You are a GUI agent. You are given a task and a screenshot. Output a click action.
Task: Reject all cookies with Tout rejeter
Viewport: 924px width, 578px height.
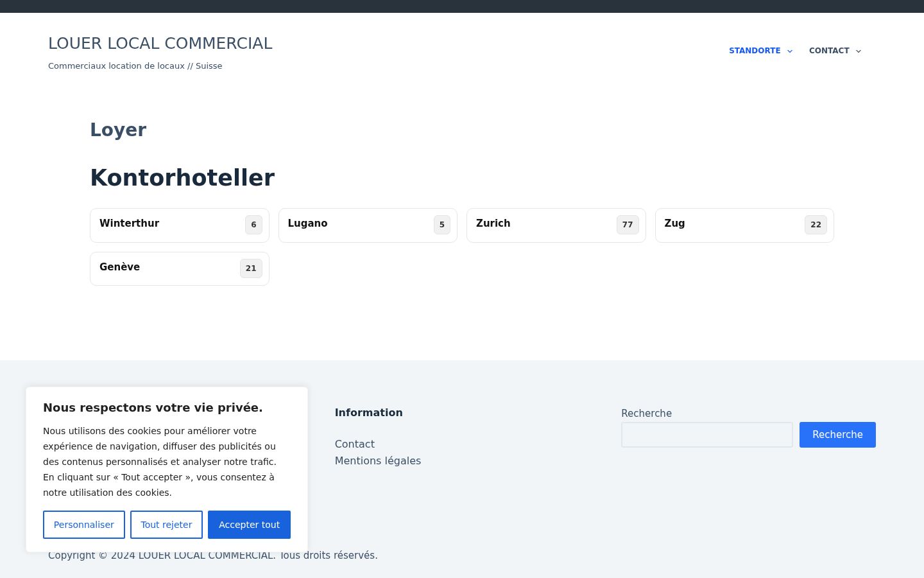click(x=166, y=525)
